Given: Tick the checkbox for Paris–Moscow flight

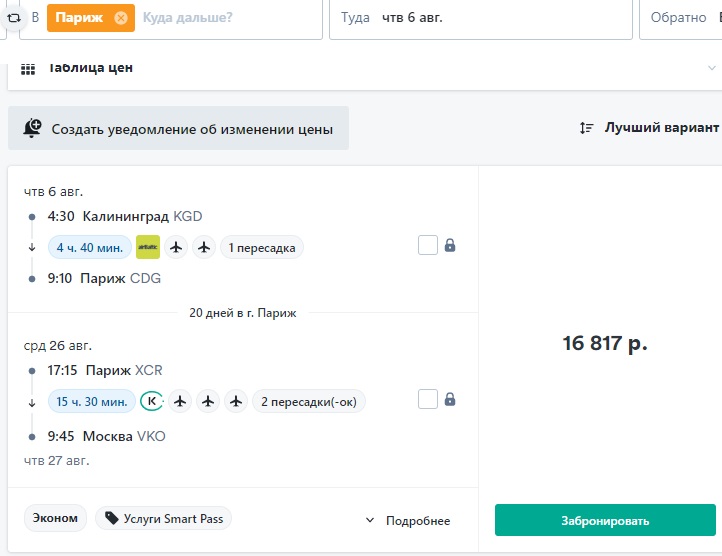Looking at the screenshot, I should pos(428,399).
